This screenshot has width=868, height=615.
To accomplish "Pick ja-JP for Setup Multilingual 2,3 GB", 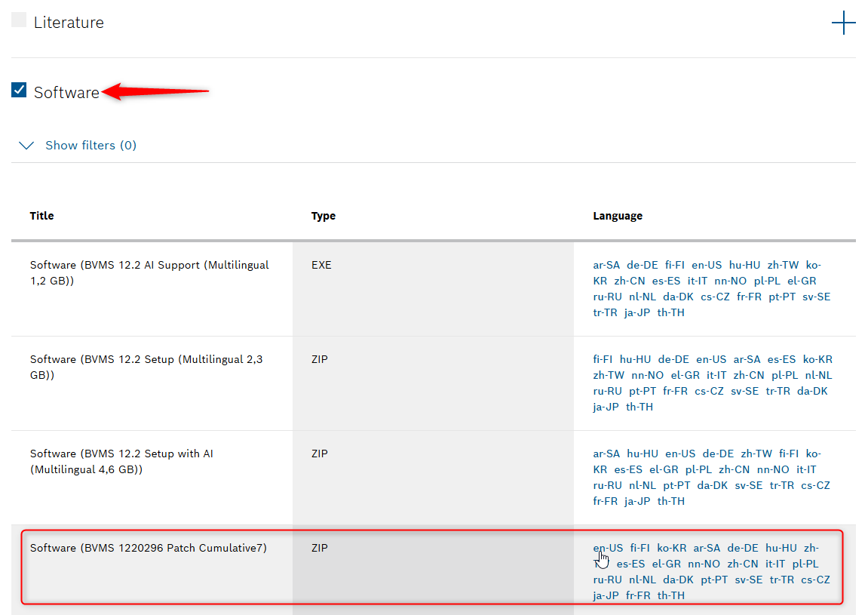I will click(606, 407).
